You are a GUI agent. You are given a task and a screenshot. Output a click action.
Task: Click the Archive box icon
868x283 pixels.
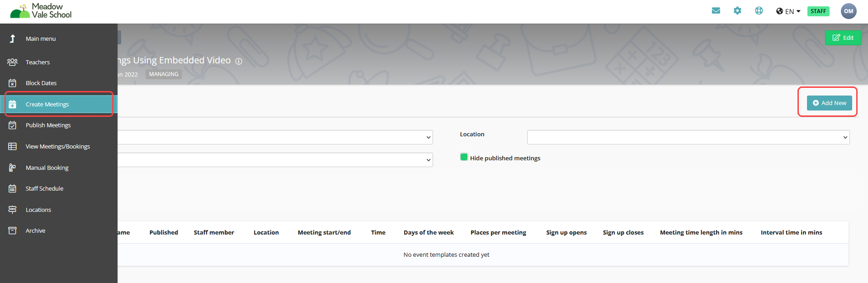click(x=12, y=230)
